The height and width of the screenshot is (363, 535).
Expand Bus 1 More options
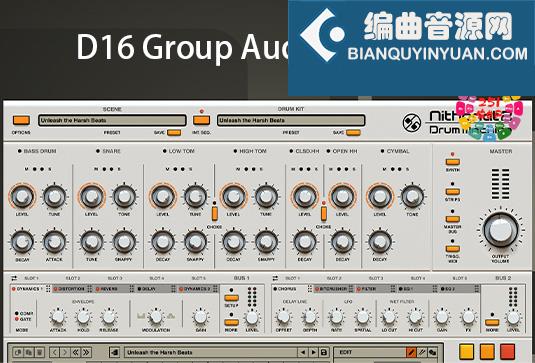231,322
